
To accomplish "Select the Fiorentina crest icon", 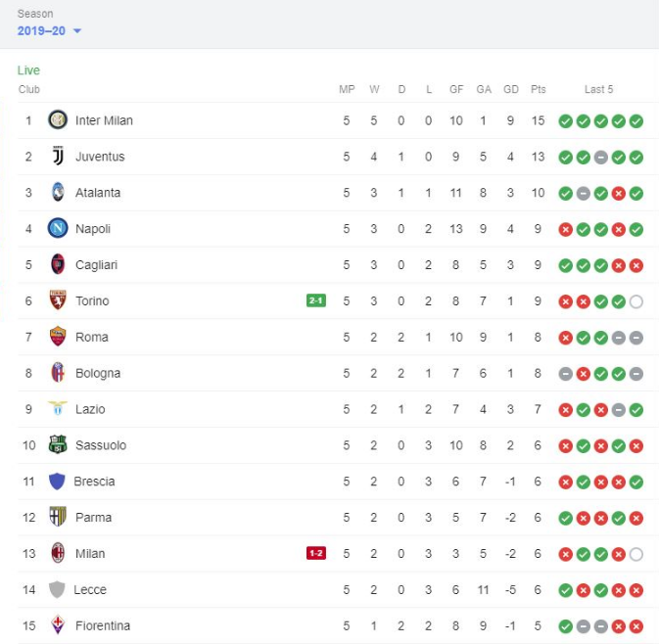I will (58, 625).
